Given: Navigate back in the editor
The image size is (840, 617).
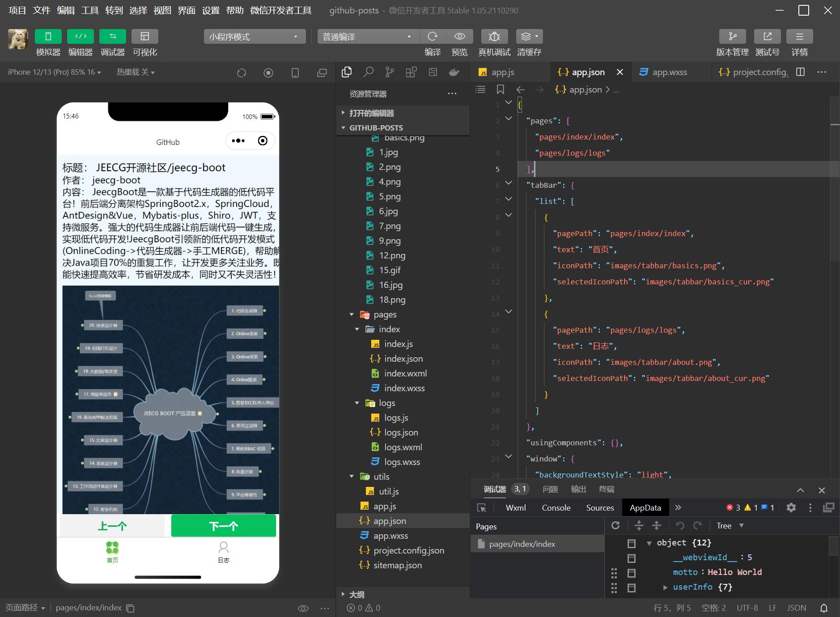Looking at the screenshot, I should click(521, 89).
